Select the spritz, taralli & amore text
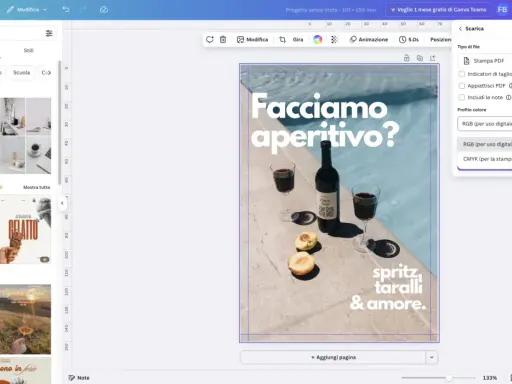This screenshot has height=384, width=512. click(388, 288)
